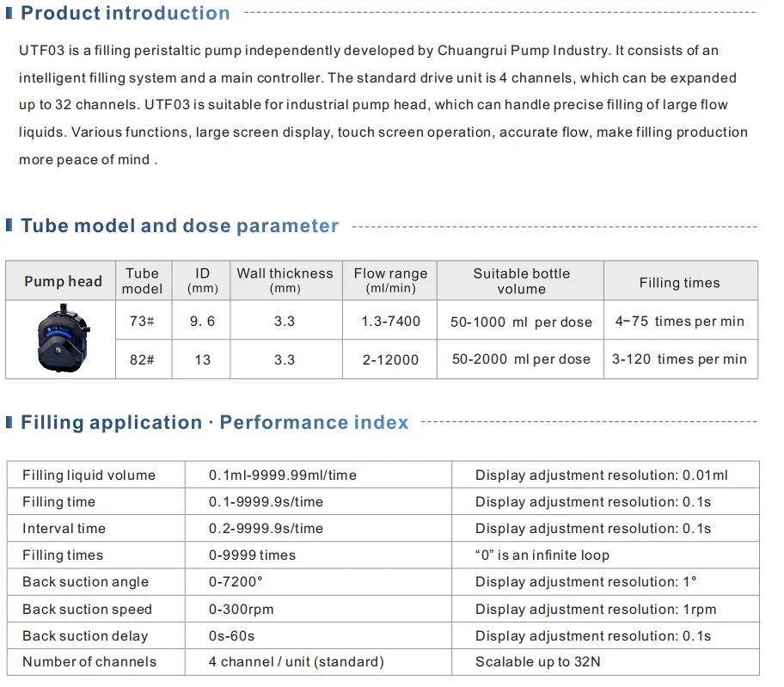Select the 73# tube model cell

pyautogui.click(x=142, y=321)
